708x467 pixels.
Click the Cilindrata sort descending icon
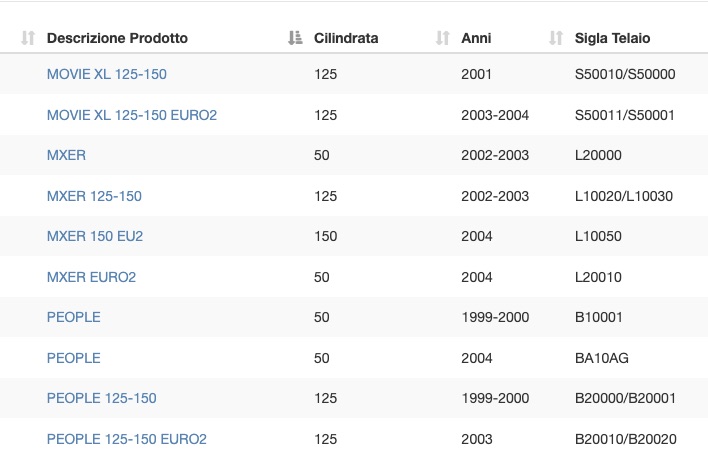295,38
